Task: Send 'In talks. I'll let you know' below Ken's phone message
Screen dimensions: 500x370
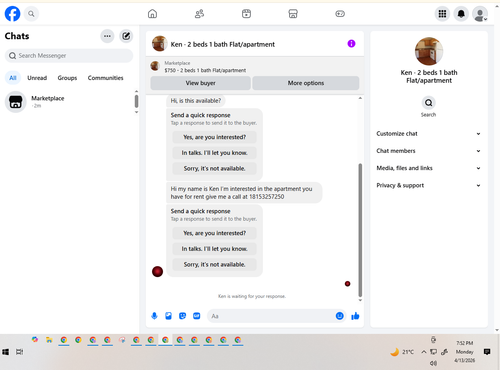Action: click(214, 249)
